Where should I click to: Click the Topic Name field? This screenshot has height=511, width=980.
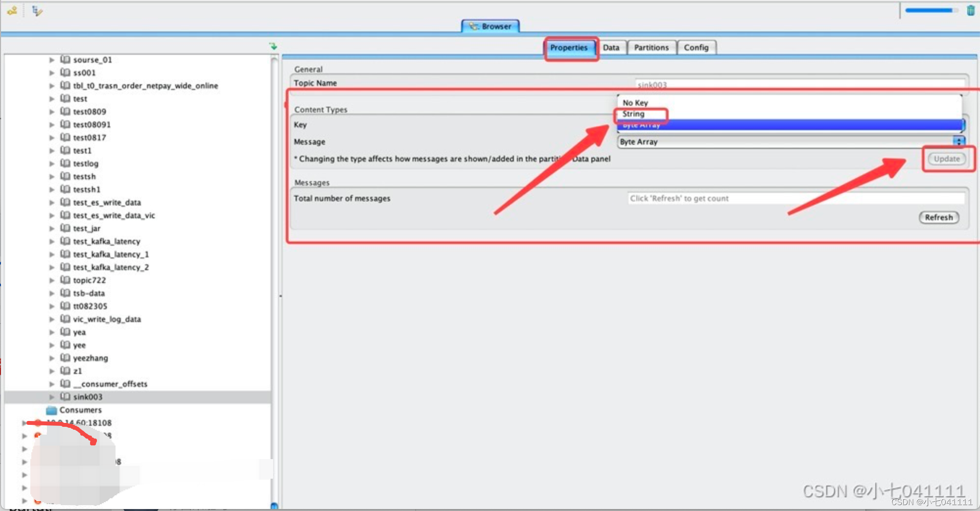click(800, 84)
